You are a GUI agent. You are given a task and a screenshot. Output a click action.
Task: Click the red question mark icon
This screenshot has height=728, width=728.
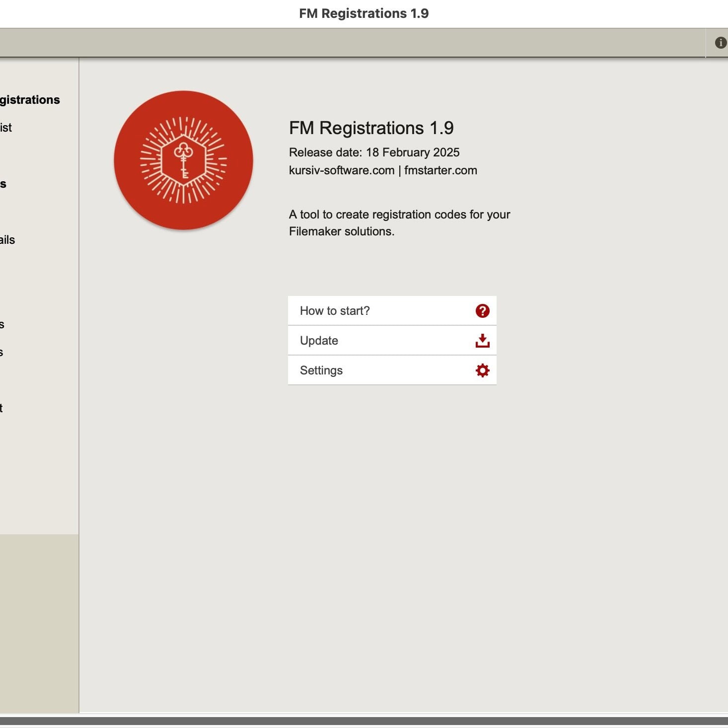(x=482, y=311)
